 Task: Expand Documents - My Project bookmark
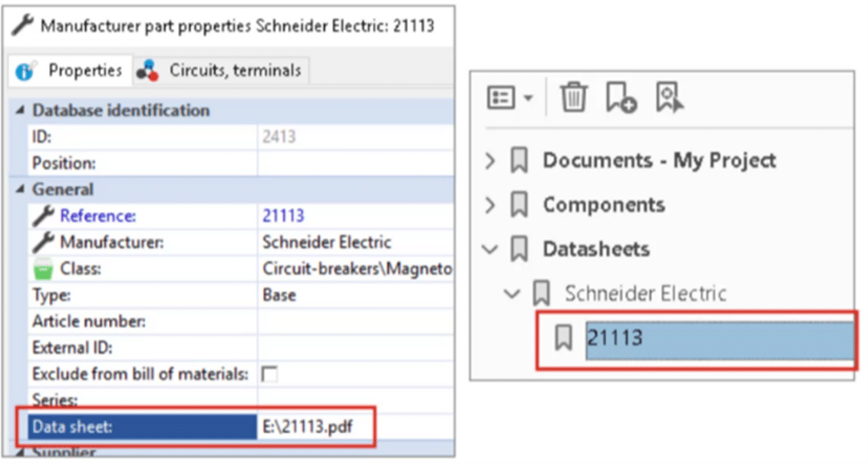click(491, 161)
